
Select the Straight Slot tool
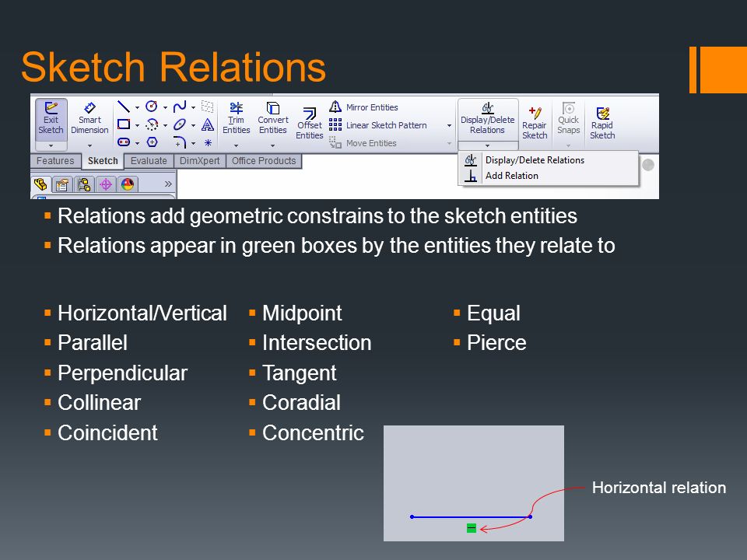pos(124,142)
